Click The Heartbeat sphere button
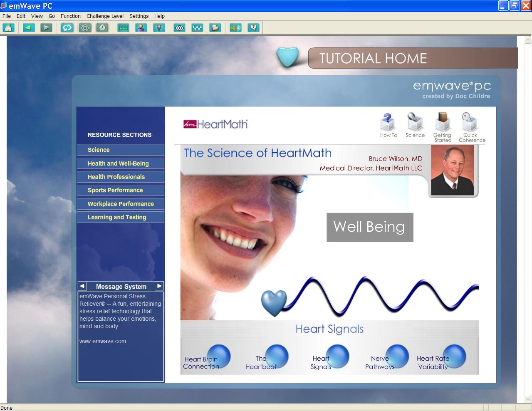 277,356
